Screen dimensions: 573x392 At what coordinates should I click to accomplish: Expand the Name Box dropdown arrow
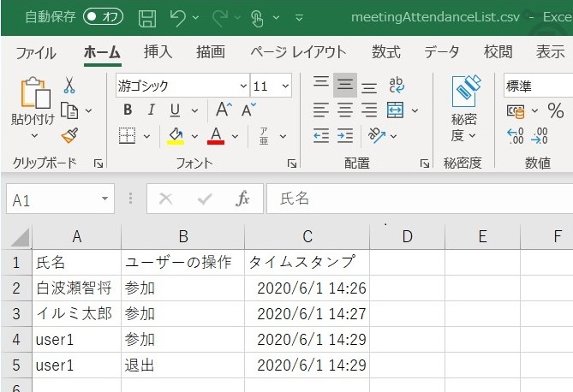pyautogui.click(x=105, y=199)
